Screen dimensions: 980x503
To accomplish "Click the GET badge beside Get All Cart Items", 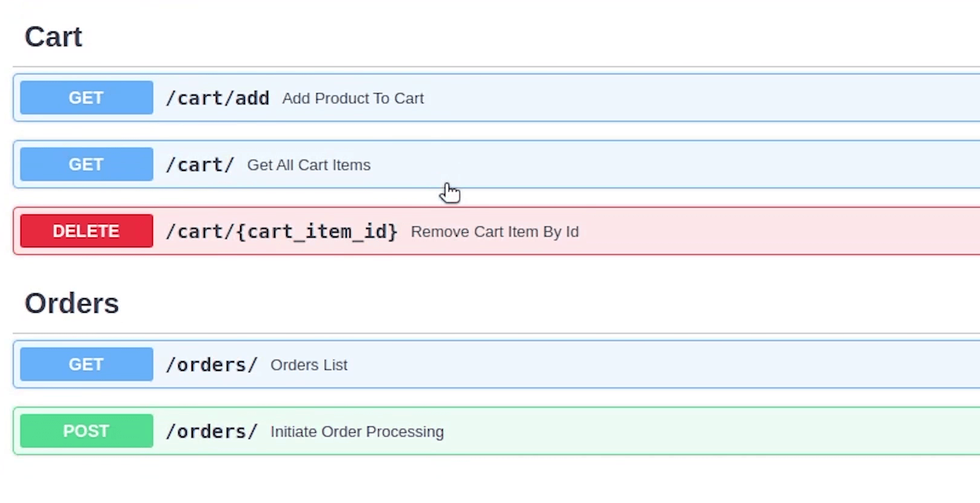I will (86, 164).
